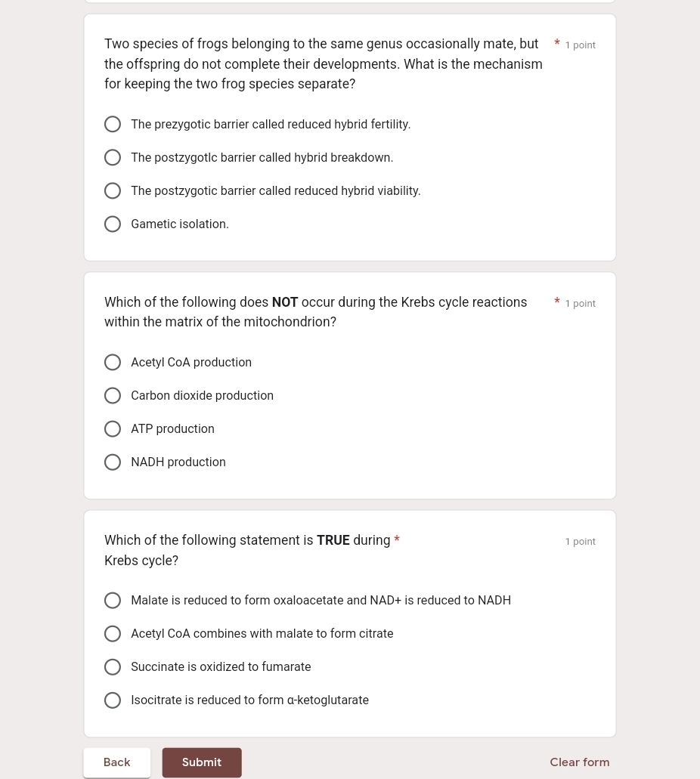The image size is (700, 779).
Task: Click the frog species question text
Action: 323,64
